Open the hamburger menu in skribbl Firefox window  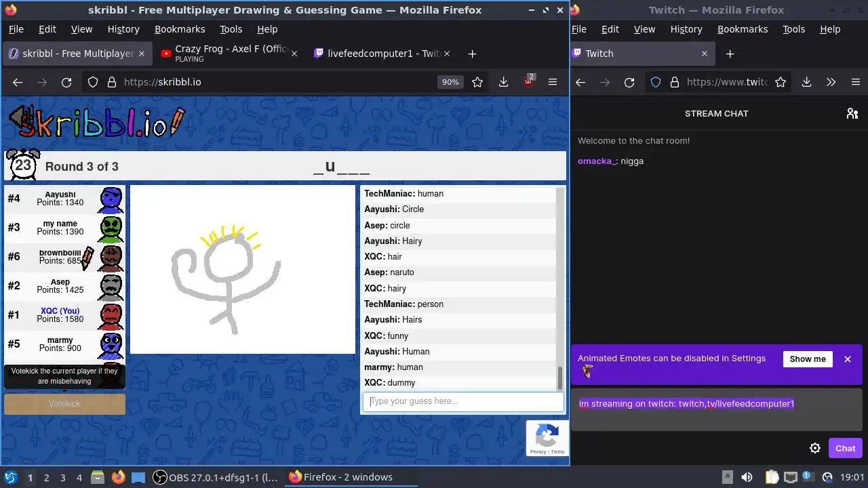(553, 82)
